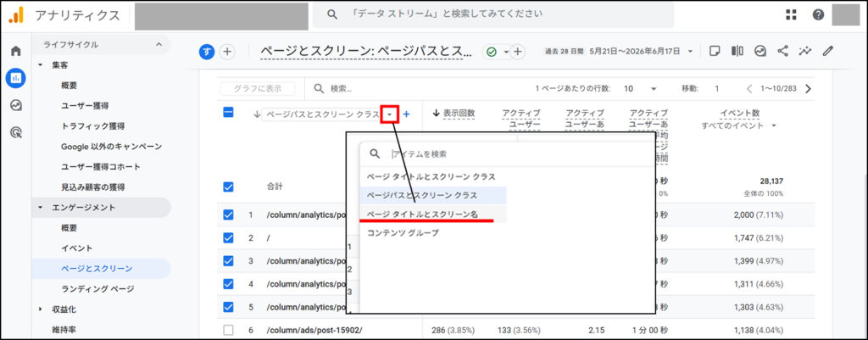This screenshot has height=340, width=868.
Task: Collapse the 集客 group
Action: 40,64
